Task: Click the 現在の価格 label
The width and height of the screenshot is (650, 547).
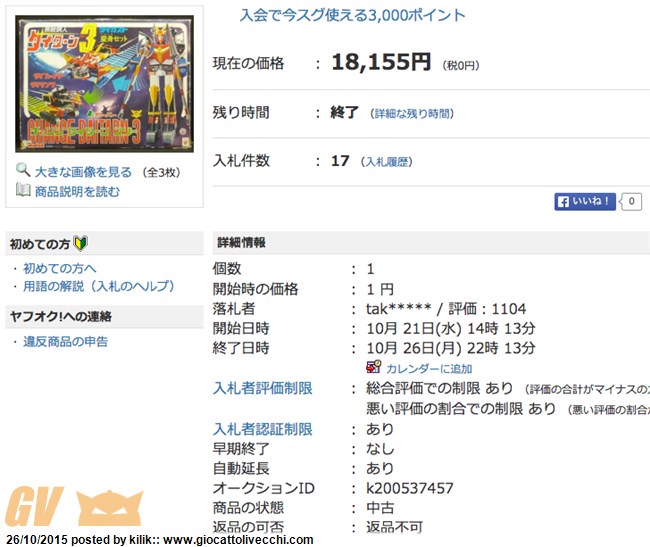Action: pyautogui.click(x=248, y=63)
